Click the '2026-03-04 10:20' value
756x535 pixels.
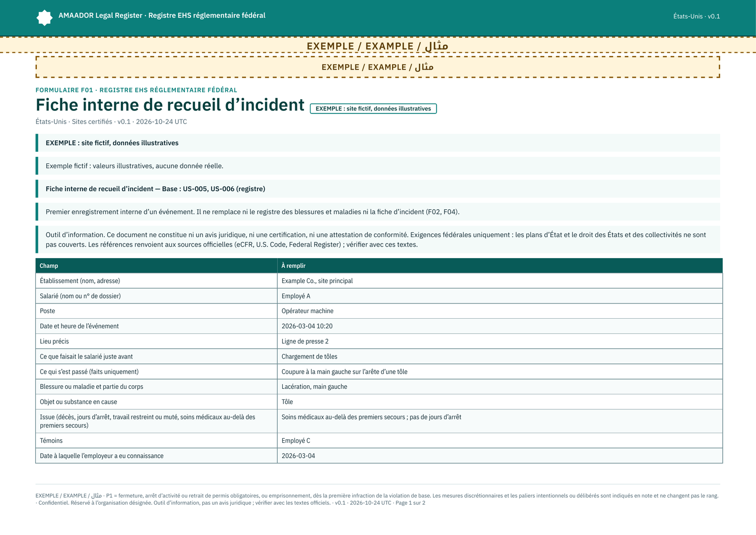pos(500,326)
